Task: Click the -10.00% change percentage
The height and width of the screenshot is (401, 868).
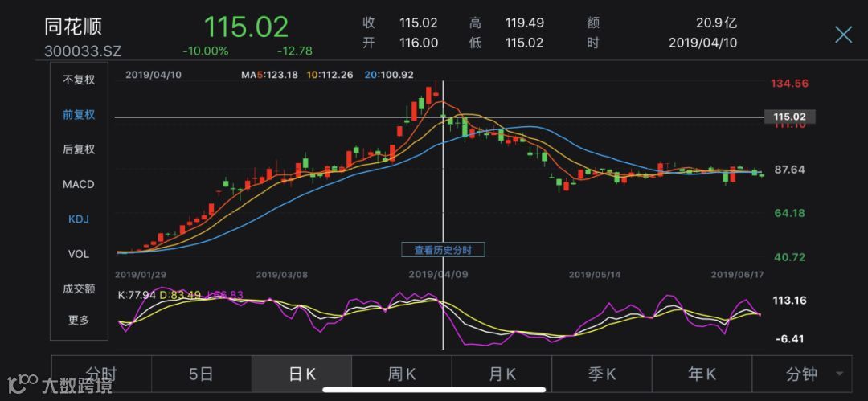Action: (x=206, y=51)
